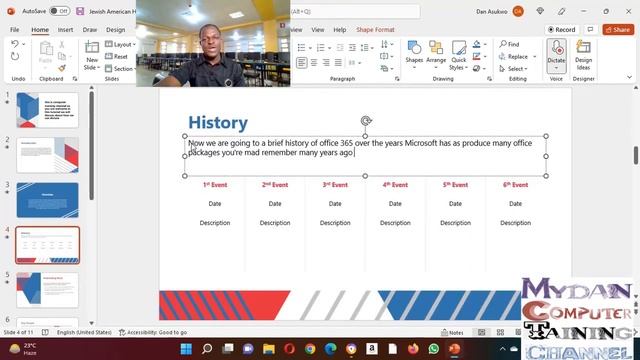The width and height of the screenshot is (640, 360).
Task: Open File Explorer from the taskbar
Action: pyautogui.click(x=269, y=349)
